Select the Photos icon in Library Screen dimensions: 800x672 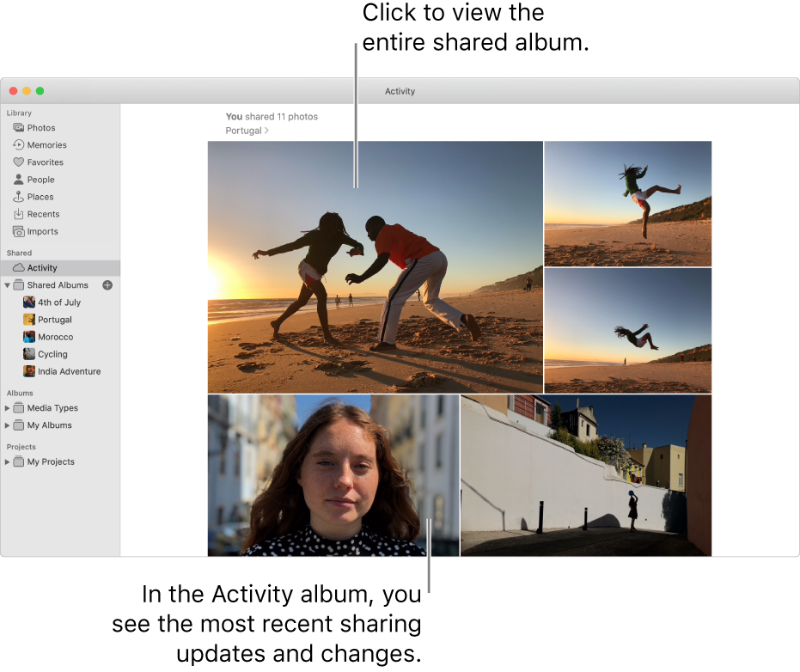19,127
